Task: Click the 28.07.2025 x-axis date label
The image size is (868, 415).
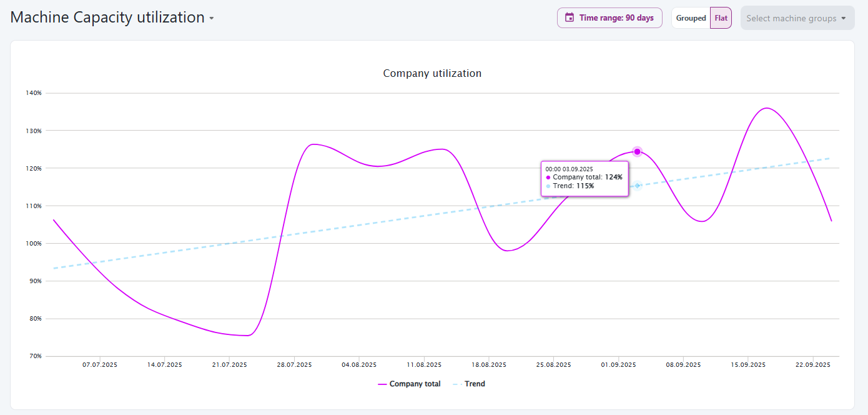Action: [294, 364]
